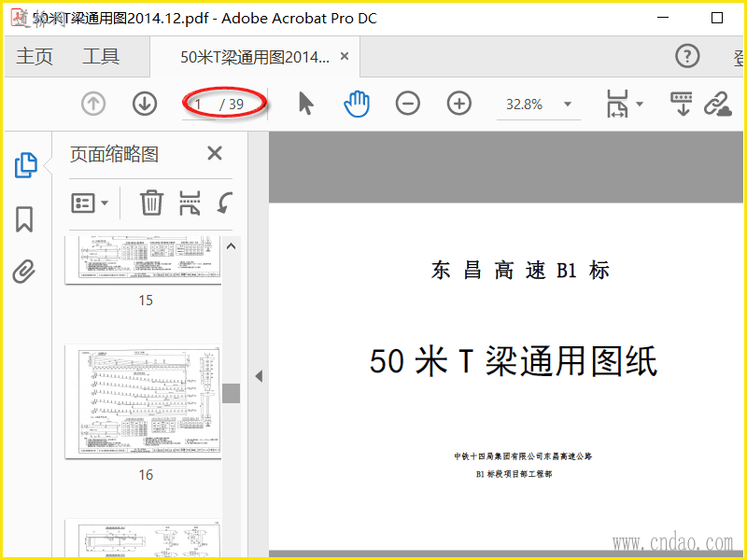Image resolution: width=747 pixels, height=560 pixels.
Task: Click the fit page width icon
Action: (x=617, y=104)
